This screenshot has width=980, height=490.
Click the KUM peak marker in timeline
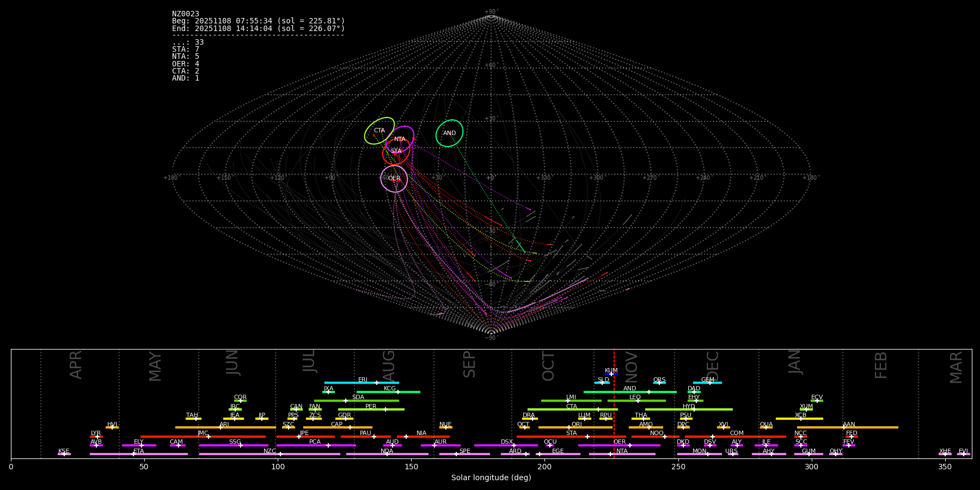coord(611,374)
